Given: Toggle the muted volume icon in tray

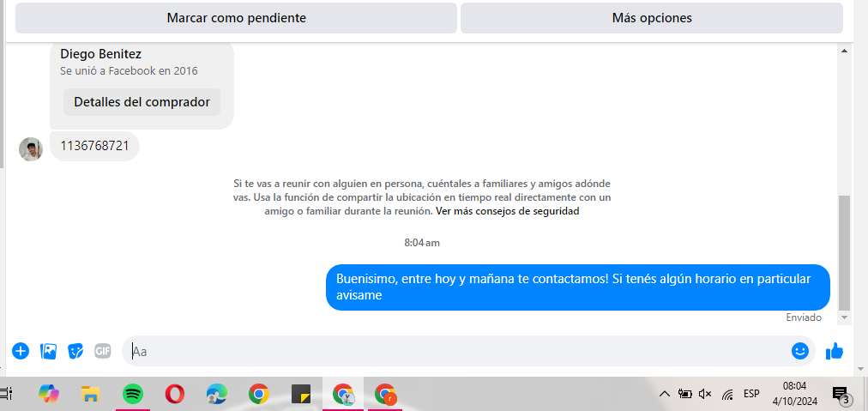Looking at the screenshot, I should [x=705, y=394].
